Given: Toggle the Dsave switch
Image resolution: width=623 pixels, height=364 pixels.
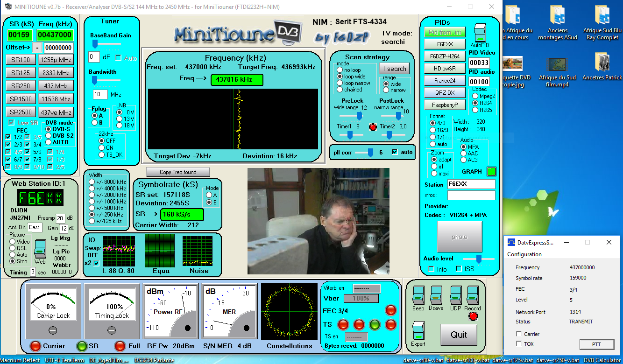Looking at the screenshot, I should click(x=436, y=295).
